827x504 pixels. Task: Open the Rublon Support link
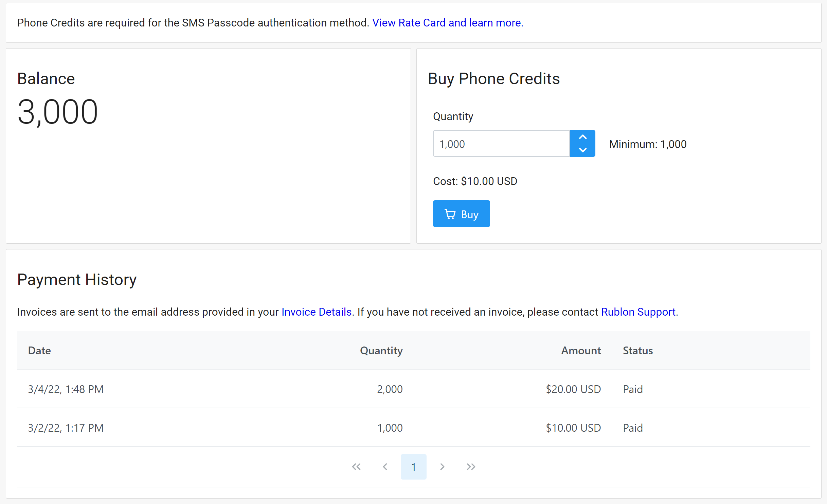click(638, 312)
